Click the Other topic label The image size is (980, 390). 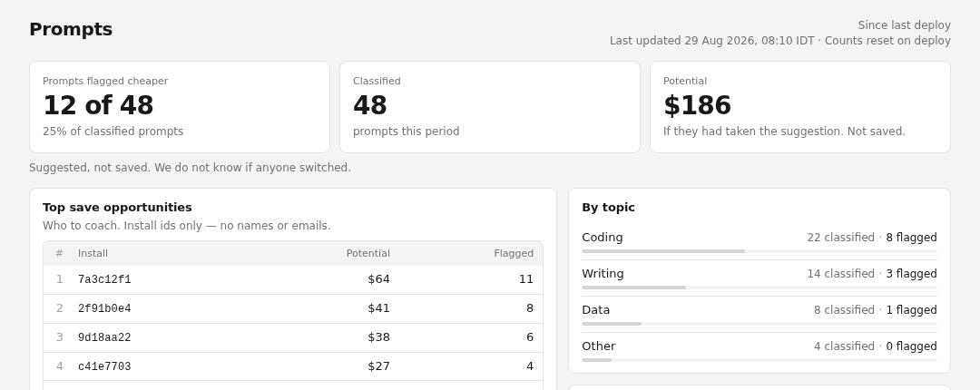point(598,346)
